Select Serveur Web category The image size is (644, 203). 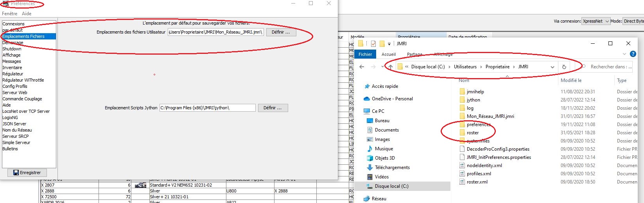[x=15, y=93]
